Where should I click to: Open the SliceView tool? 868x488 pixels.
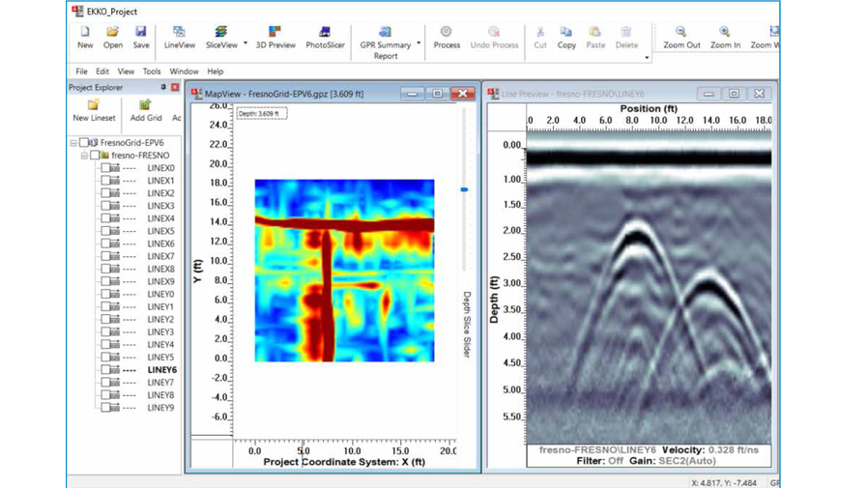(221, 37)
